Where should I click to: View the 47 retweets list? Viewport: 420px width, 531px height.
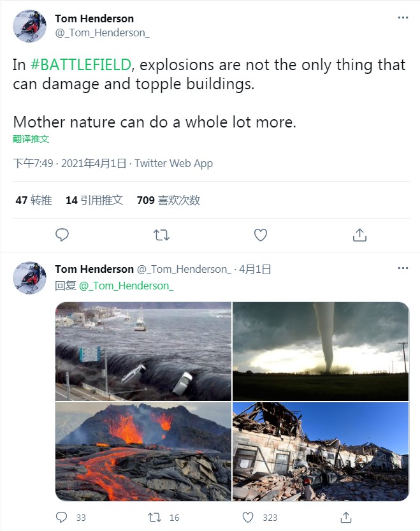click(34, 200)
